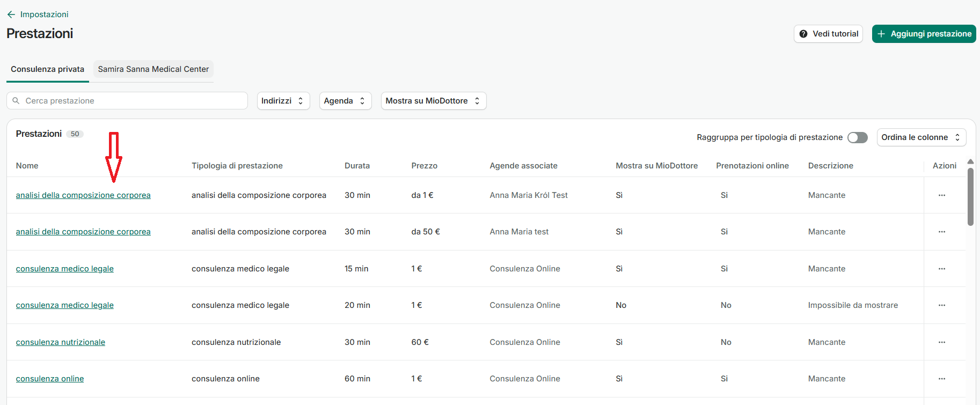Open the analisi della composizione corporea link priced da 1 €
The image size is (980, 405).
tap(83, 195)
